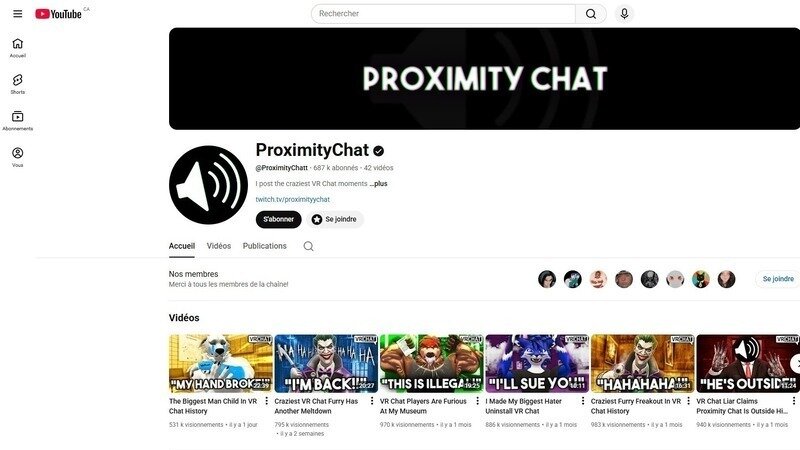This screenshot has width=800, height=450.
Task: Focus the Rechercher search field
Action: 443,14
